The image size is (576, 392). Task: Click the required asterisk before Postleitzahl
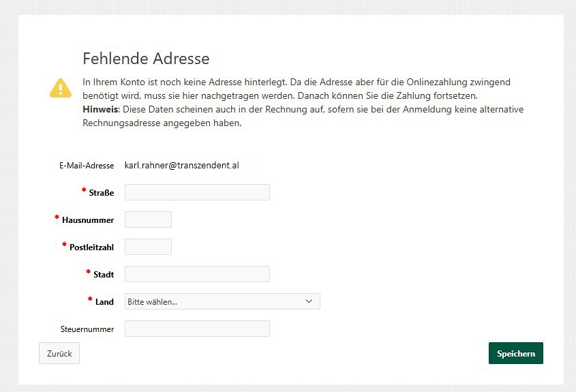tap(64, 245)
